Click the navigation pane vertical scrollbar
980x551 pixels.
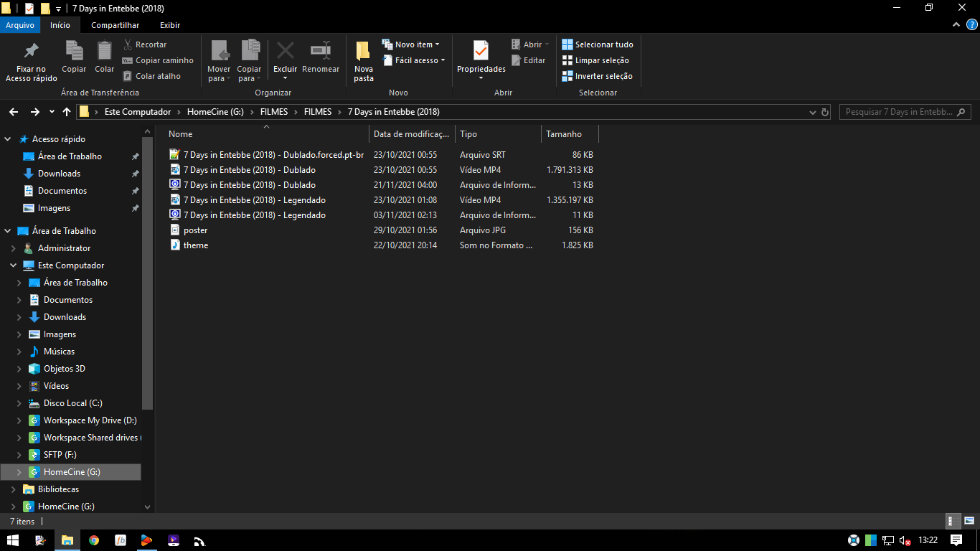tap(148, 273)
